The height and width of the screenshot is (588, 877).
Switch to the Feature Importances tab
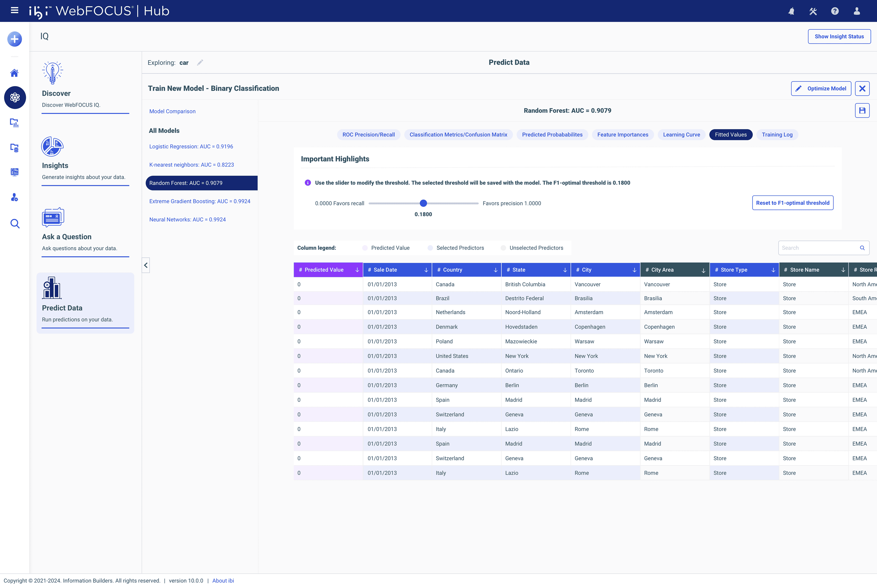[622, 135]
